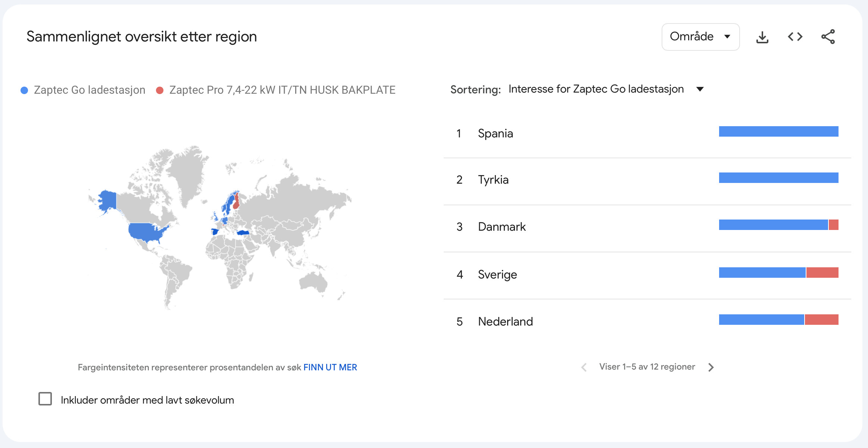The image size is (868, 448).
Task: Download the region comparison data as CSV
Action: [x=762, y=37]
